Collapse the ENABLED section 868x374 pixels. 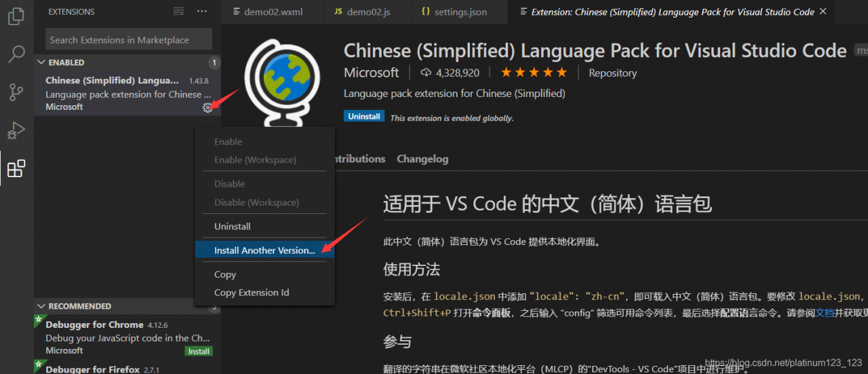pos(41,62)
